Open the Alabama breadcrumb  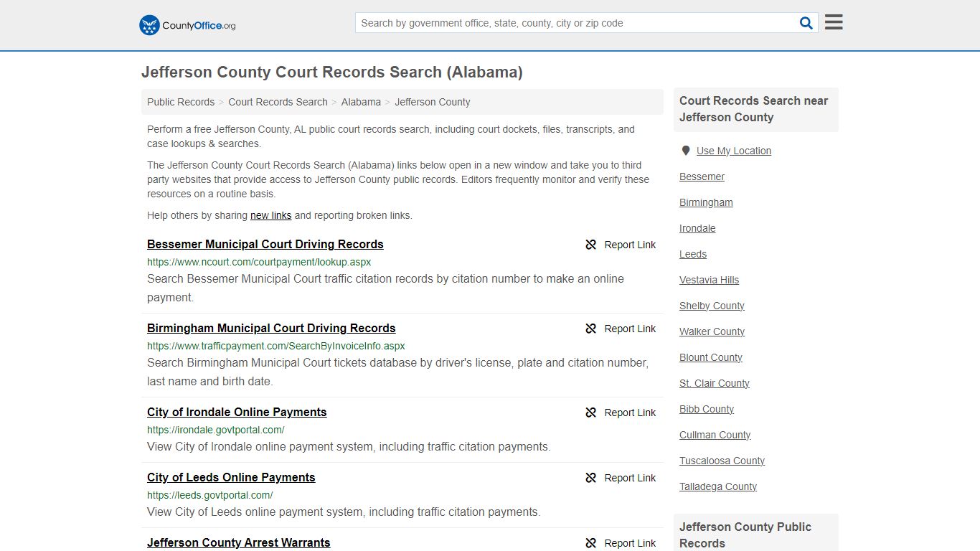(361, 102)
